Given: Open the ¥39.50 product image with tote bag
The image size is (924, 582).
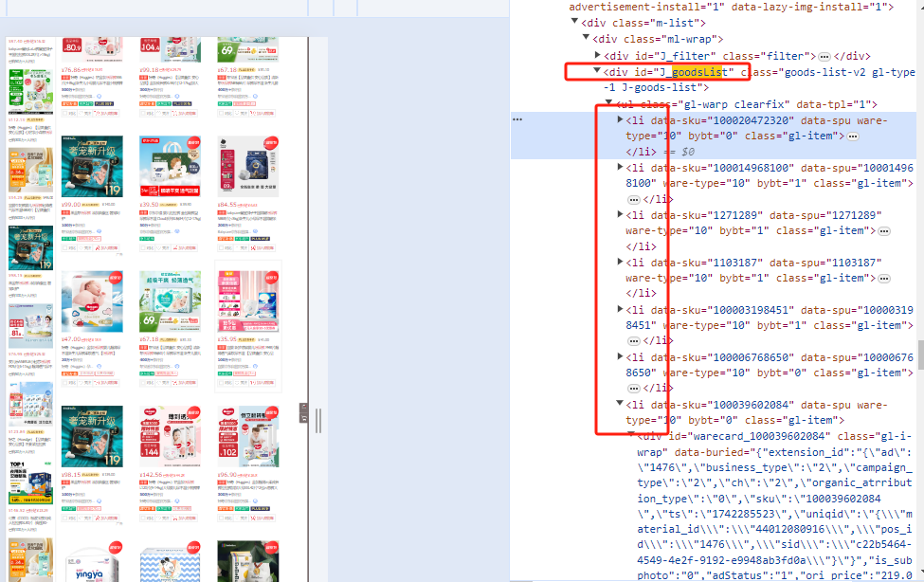Looking at the screenshot, I should click(x=171, y=166).
